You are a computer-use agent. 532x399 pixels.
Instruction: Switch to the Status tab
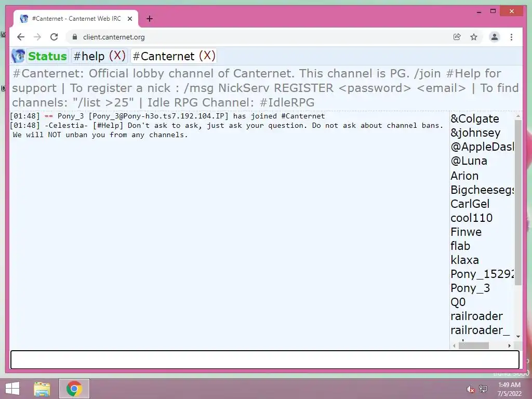coord(47,56)
